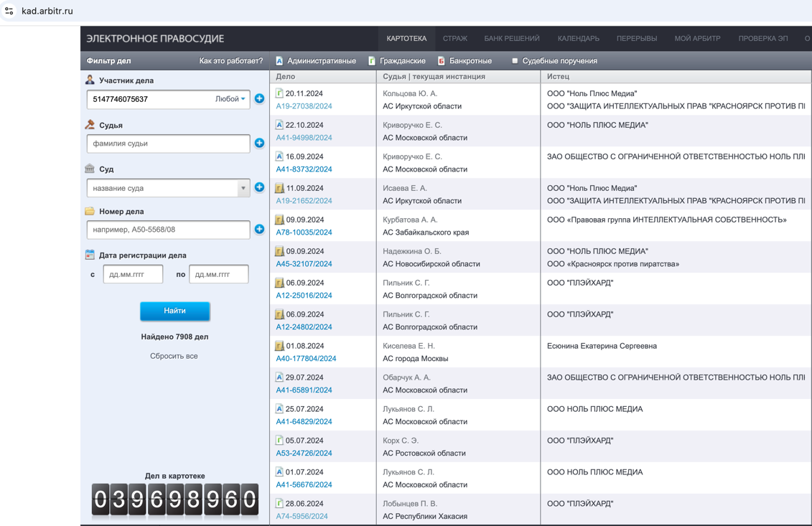Click case type icon for А40-177804/2024
The width and height of the screenshot is (812, 526).
point(280,346)
